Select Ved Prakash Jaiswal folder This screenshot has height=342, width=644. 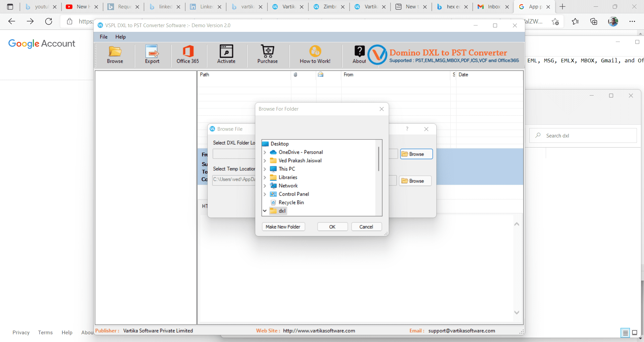(300, 161)
